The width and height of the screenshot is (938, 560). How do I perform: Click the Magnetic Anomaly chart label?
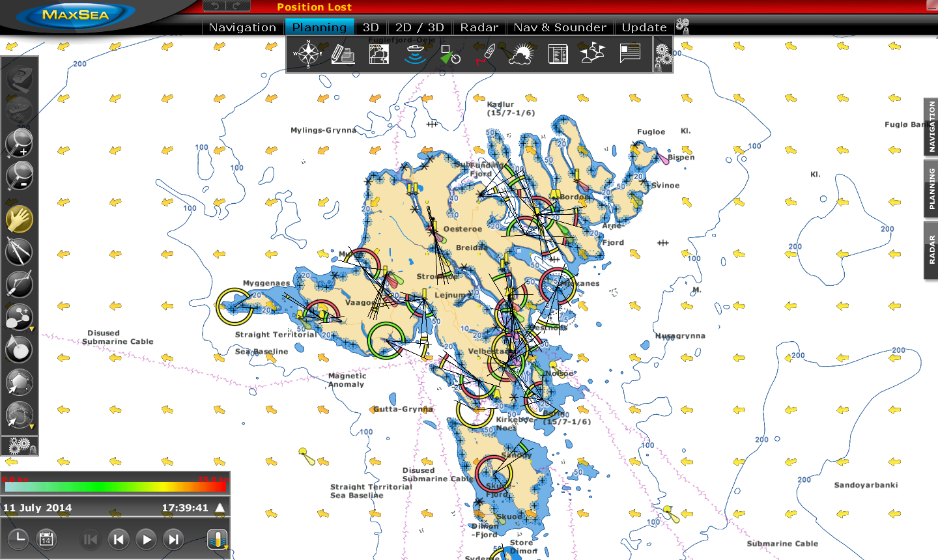[347, 380]
